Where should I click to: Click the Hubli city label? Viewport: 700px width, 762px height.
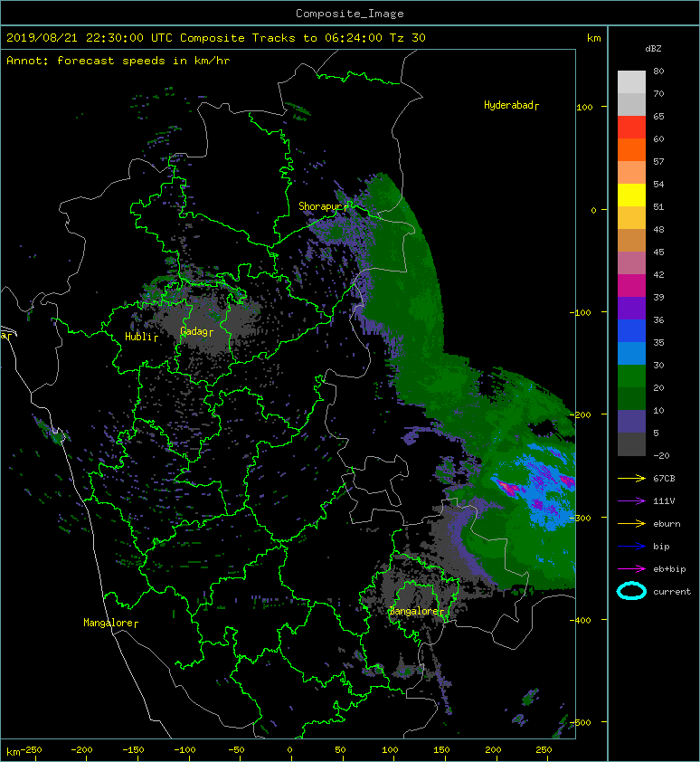[141, 337]
